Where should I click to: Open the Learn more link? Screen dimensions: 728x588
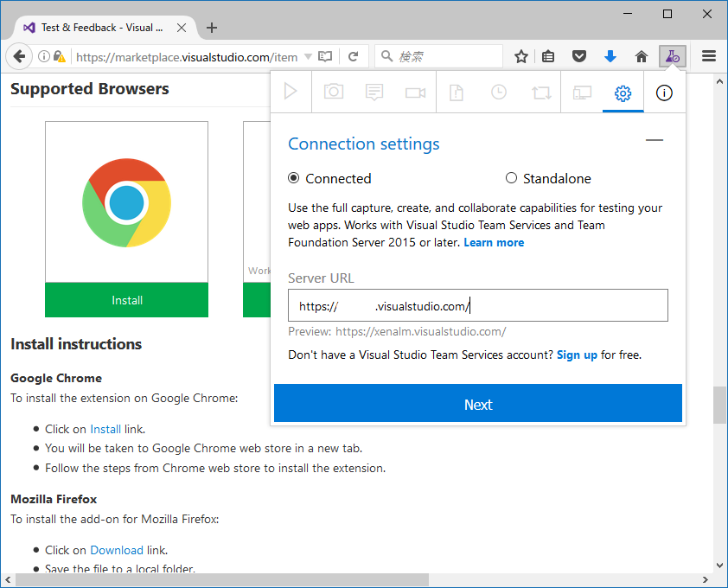494,242
